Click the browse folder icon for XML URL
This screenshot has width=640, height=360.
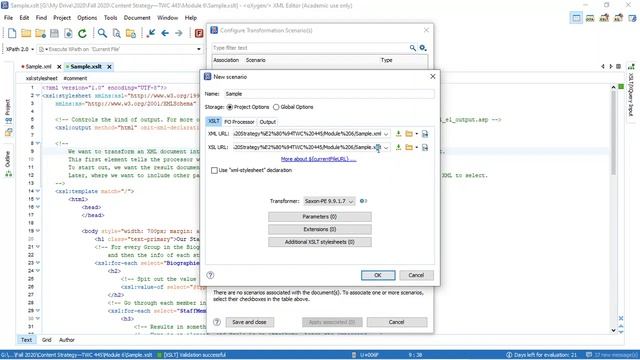[409, 134]
